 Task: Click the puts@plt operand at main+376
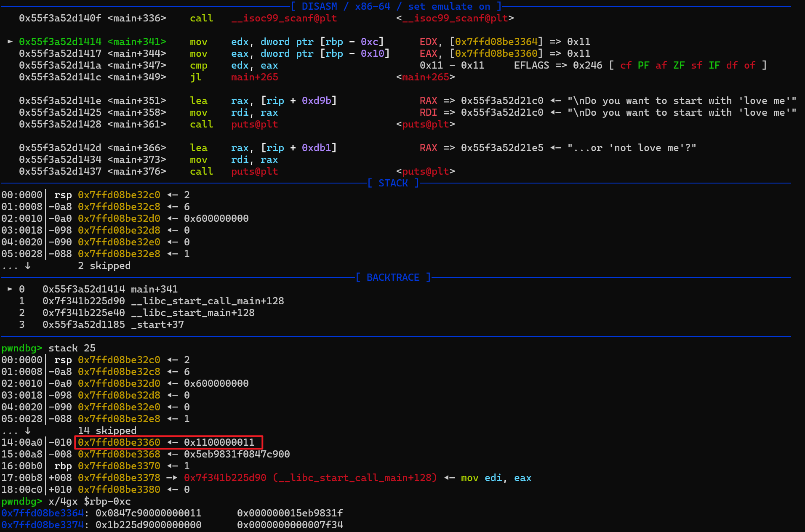pyautogui.click(x=254, y=171)
